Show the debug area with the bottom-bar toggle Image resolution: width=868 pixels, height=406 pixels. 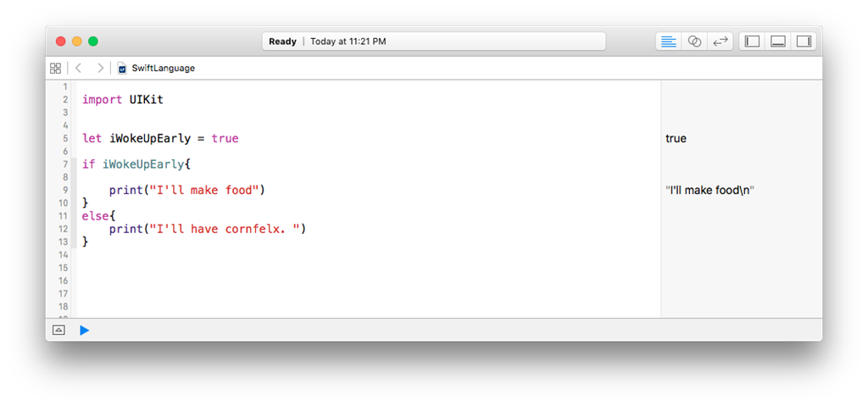click(58, 330)
